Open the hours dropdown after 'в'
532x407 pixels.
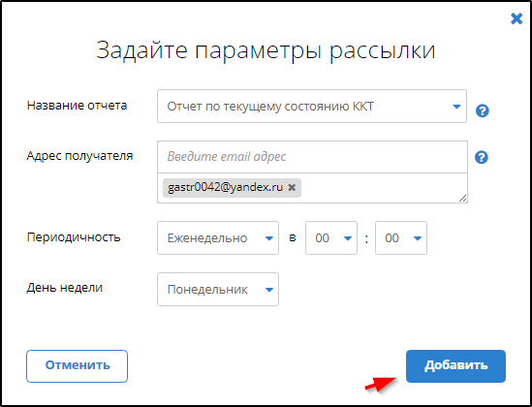[x=331, y=238]
